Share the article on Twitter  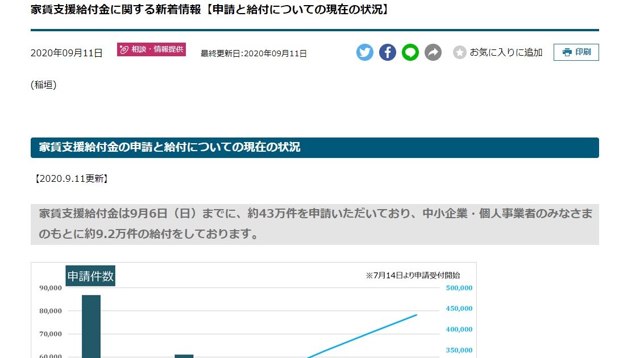coord(365,52)
